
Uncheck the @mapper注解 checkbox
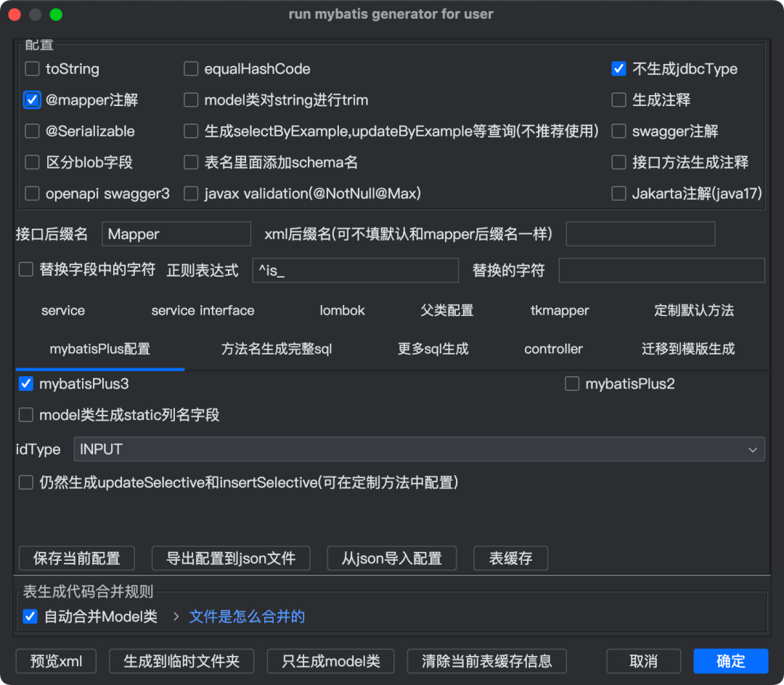click(x=32, y=100)
